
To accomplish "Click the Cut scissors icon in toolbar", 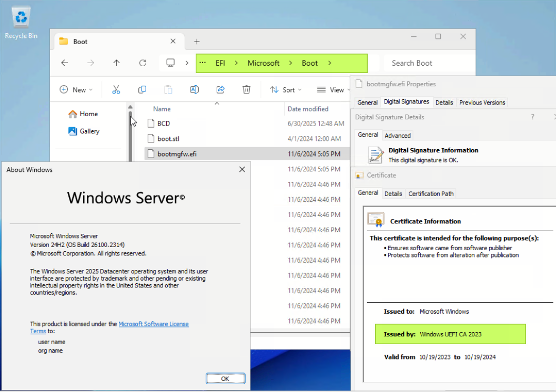I will (x=116, y=90).
